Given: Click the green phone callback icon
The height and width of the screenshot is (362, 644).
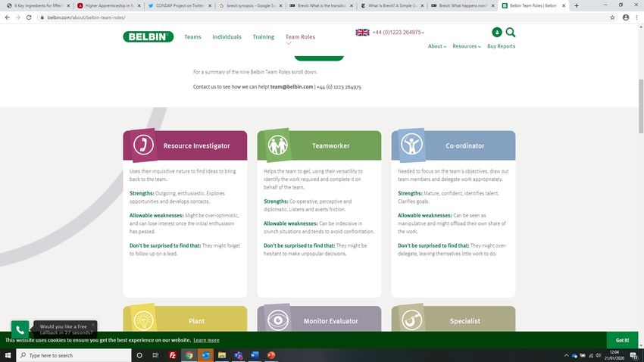Looking at the screenshot, I should pos(20,329).
